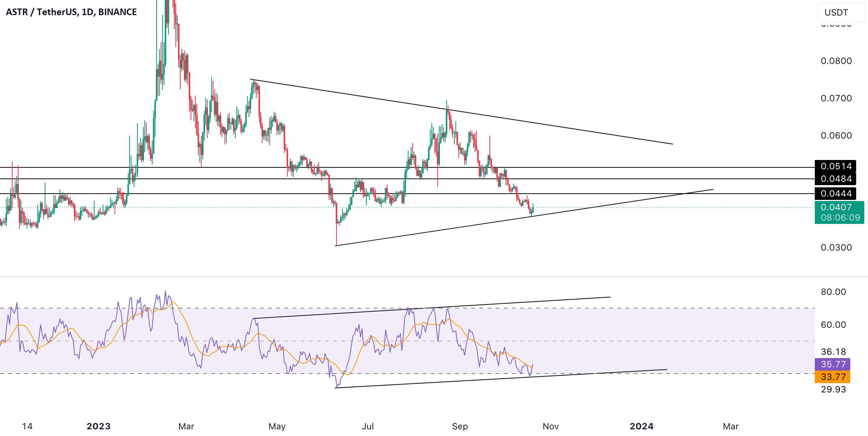Click the orange 33.77 RSI average label
The image size is (868, 436).
833,377
